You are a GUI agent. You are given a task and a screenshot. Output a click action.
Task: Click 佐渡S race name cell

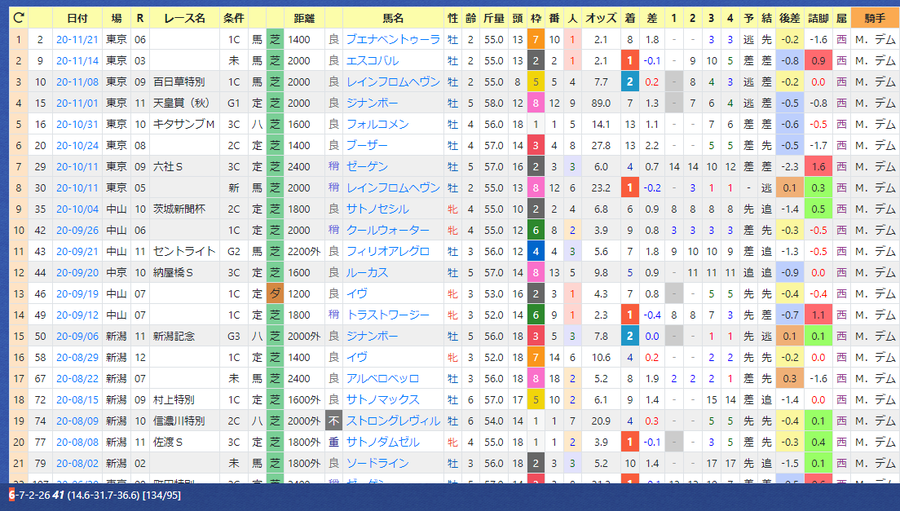tap(184, 443)
